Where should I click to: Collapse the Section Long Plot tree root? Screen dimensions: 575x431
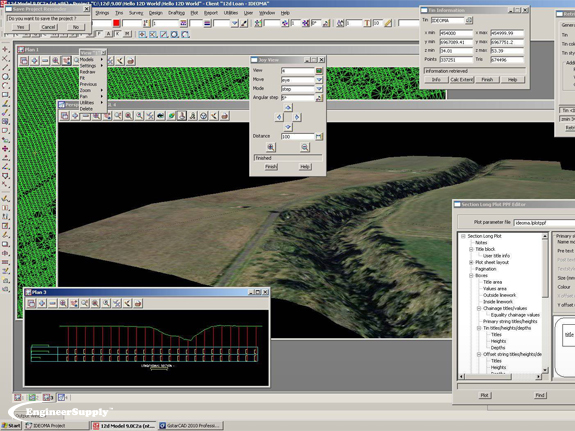[463, 236]
